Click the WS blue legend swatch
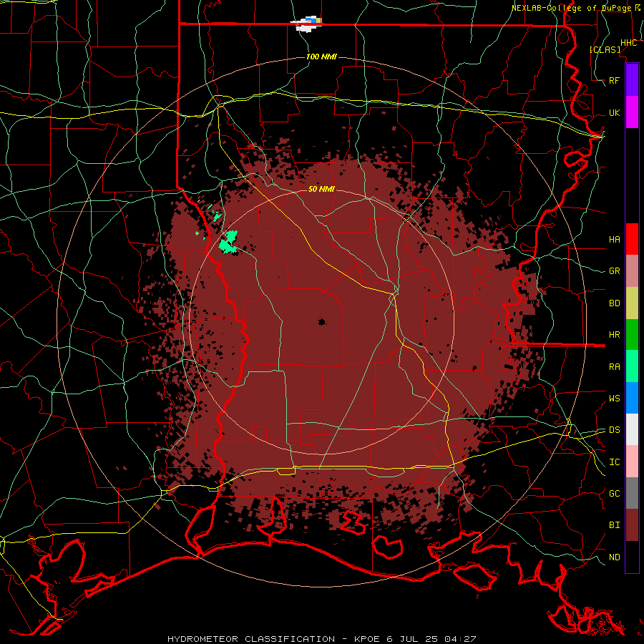 coord(632,398)
